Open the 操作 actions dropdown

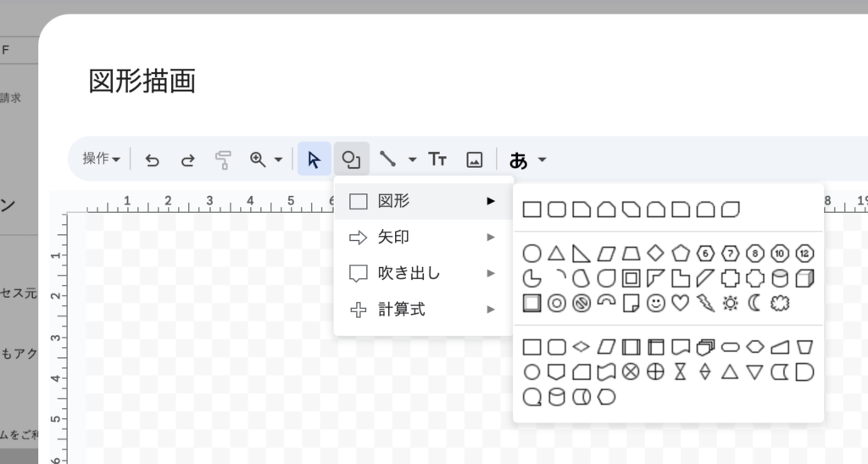click(x=101, y=159)
